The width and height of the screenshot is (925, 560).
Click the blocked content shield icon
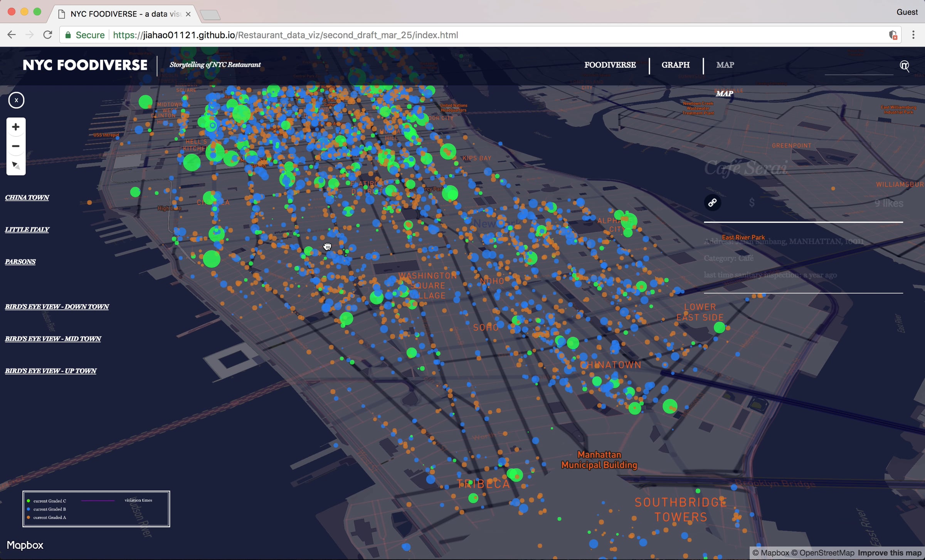tap(893, 35)
